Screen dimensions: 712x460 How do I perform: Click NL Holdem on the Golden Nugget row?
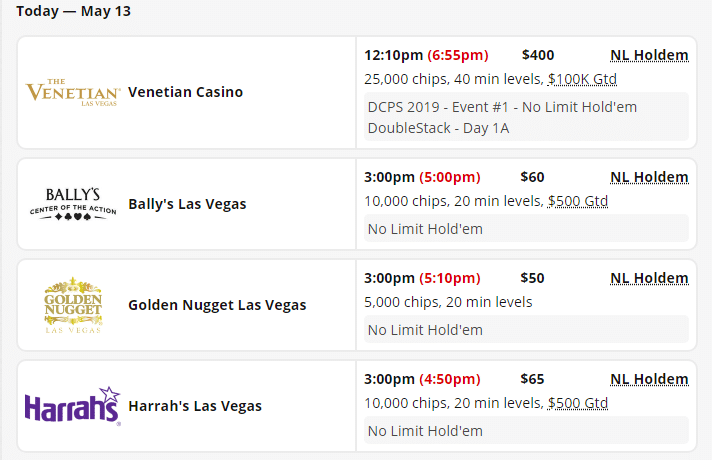click(x=649, y=278)
